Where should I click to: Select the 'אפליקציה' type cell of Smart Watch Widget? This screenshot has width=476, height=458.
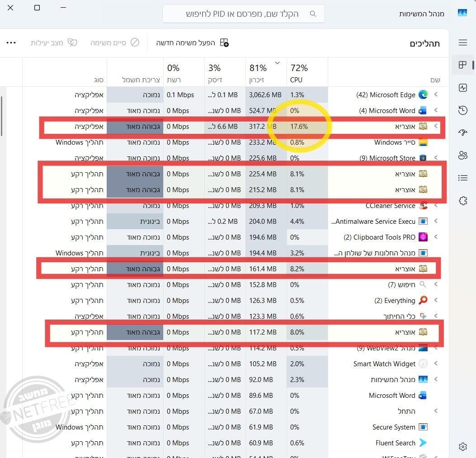[x=64, y=364]
